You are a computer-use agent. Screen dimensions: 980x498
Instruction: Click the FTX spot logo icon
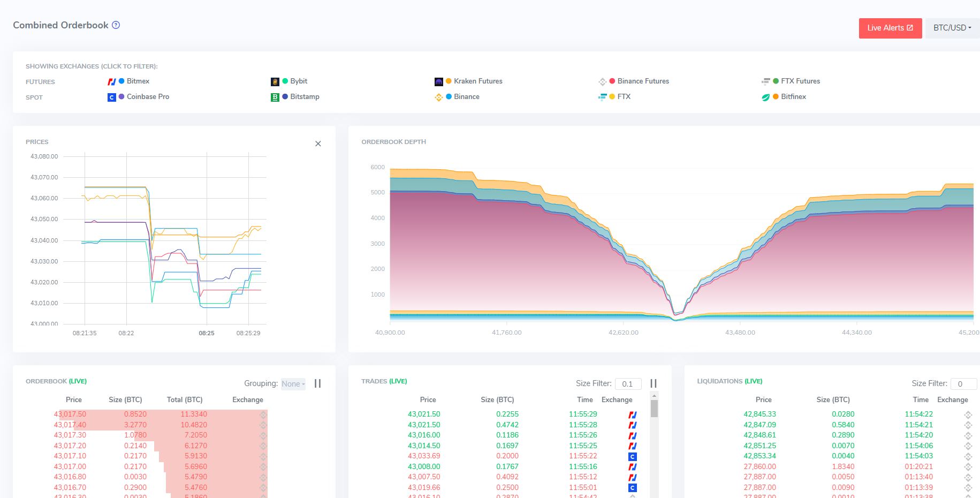(x=602, y=97)
